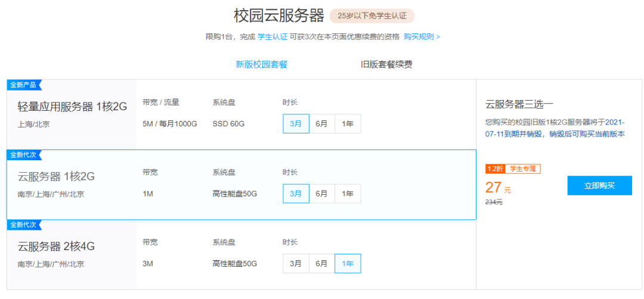Select 1年 duration for 轻量应用服务器
The image size is (644, 299).
(x=348, y=123)
